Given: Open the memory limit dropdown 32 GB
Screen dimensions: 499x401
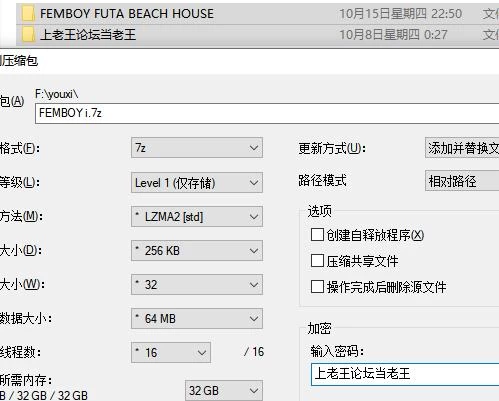Looking at the screenshot, I should pos(224,390).
